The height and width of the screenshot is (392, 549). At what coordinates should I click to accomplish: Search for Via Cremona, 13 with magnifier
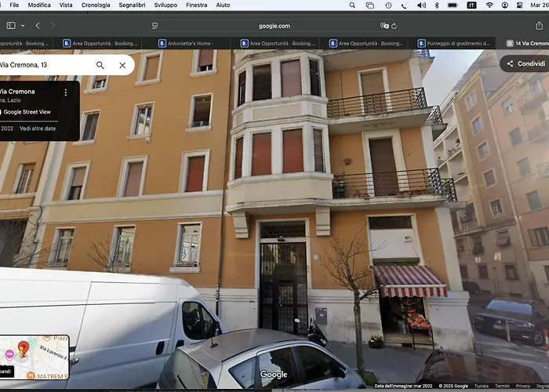pyautogui.click(x=100, y=65)
